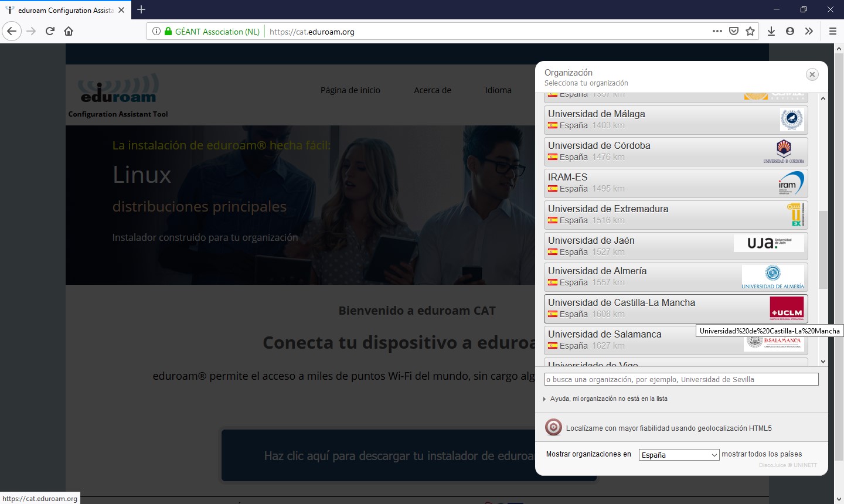Screen dimensions: 844x504
Task: Close the eduroam Configuration Assistant tab
Action: (121, 10)
